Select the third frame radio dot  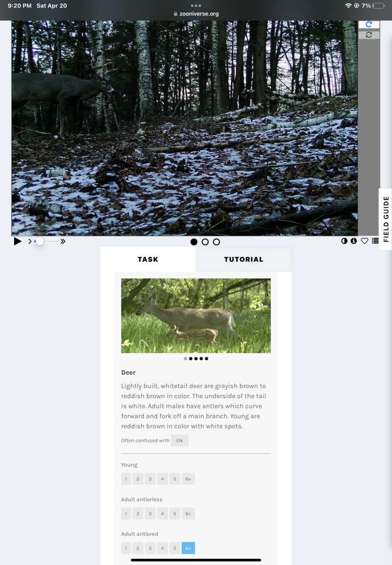coord(217,242)
